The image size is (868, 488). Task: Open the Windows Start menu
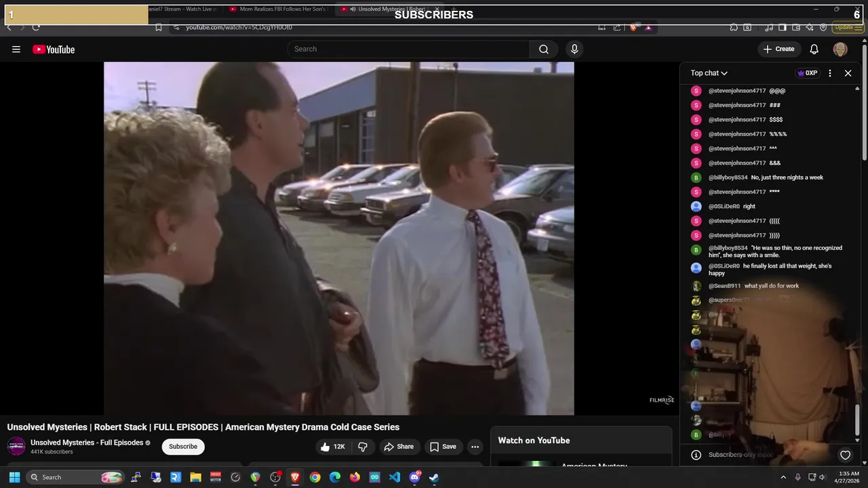point(14,477)
